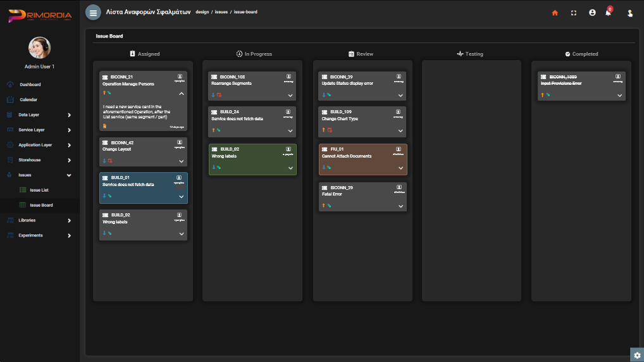Collapse the Issues menu in sidebar
The height and width of the screenshot is (362, 644).
point(69,175)
